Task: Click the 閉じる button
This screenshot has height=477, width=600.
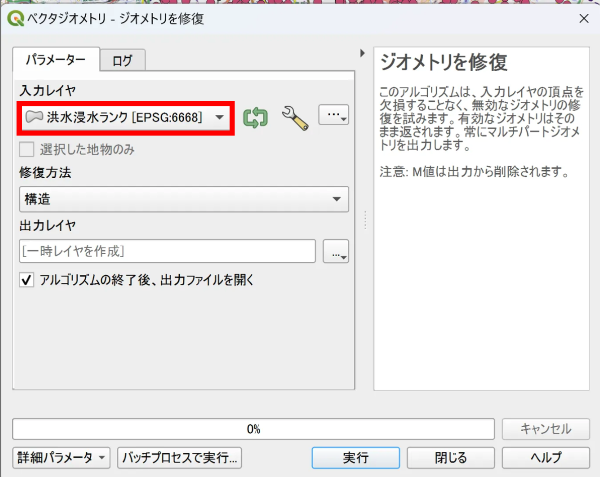Action: (450, 457)
